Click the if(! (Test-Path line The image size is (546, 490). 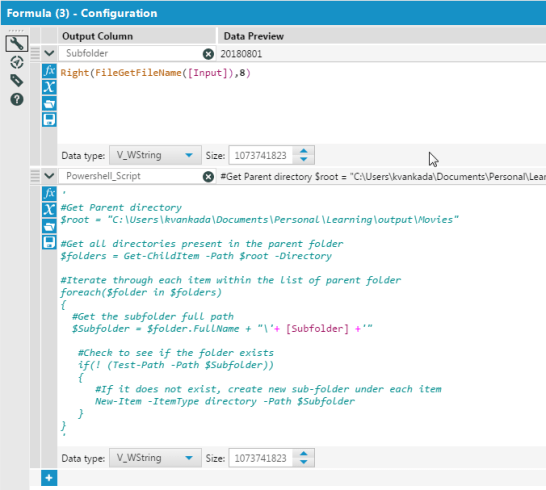click(x=176, y=365)
